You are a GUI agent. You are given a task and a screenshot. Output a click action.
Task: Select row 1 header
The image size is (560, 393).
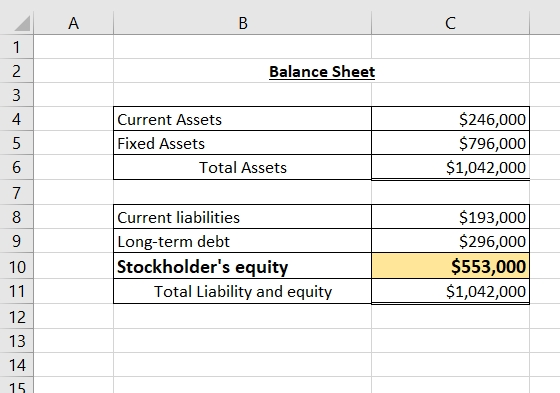click(x=16, y=47)
